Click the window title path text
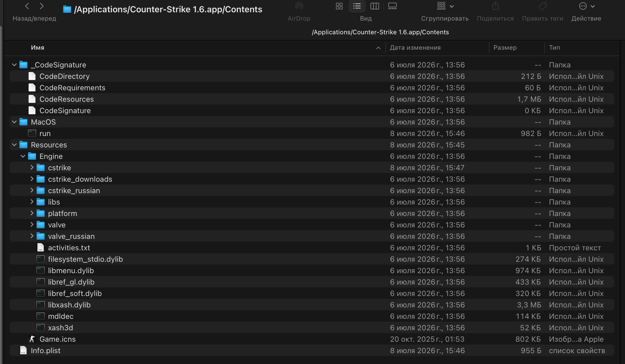Screen dimensions: 625x364 [168, 9]
